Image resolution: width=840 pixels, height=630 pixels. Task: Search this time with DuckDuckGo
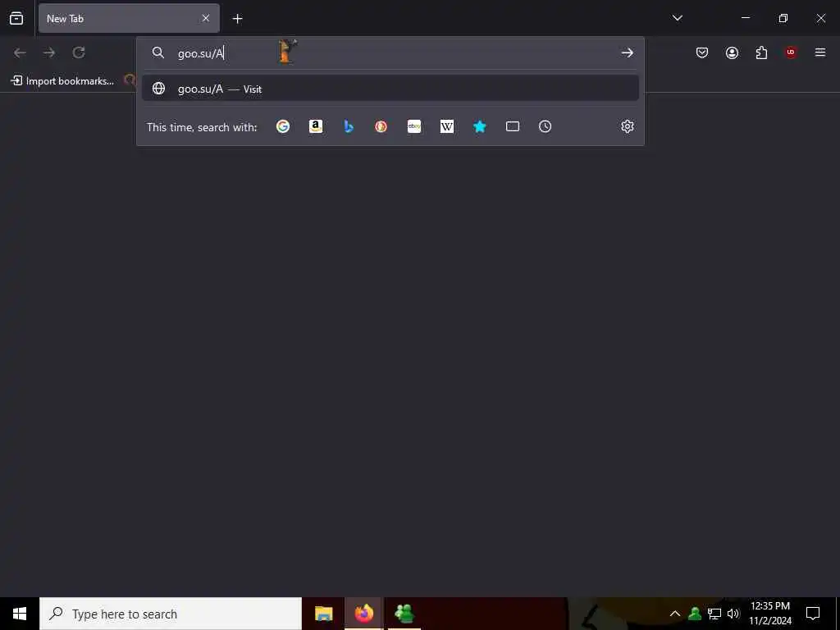pyautogui.click(x=381, y=126)
